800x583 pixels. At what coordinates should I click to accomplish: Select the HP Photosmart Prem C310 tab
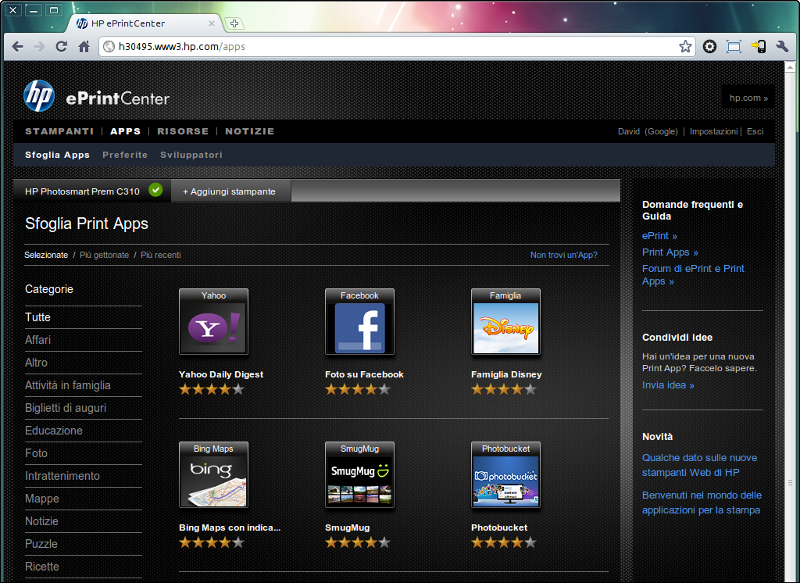[x=92, y=191]
